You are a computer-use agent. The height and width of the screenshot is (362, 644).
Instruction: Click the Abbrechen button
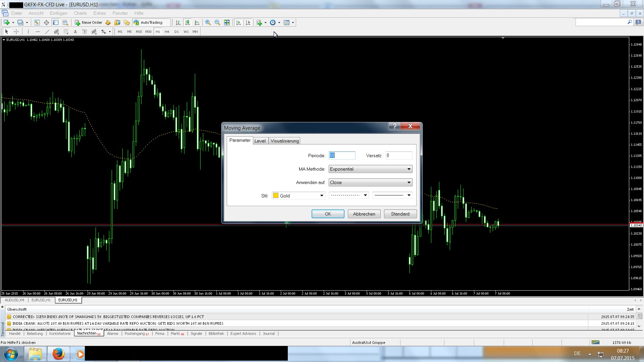pos(364,214)
